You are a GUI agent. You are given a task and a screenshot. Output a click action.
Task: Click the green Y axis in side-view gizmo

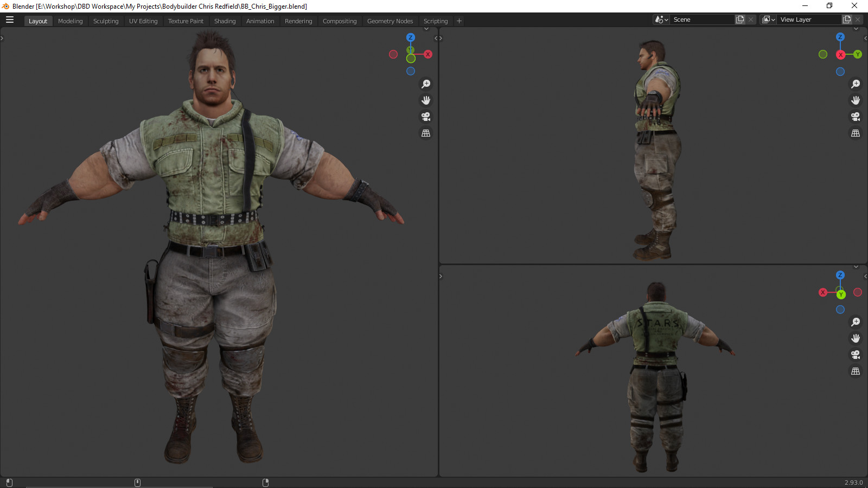tap(858, 54)
